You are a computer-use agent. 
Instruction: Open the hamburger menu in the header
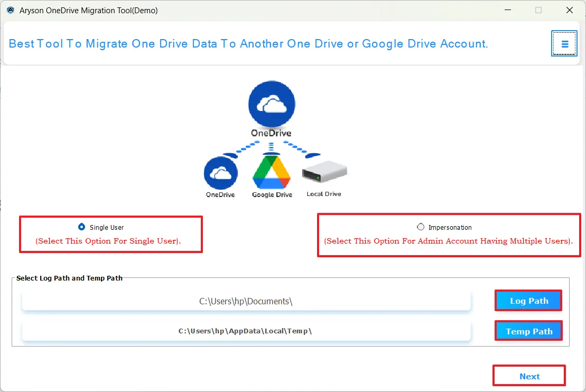tap(564, 44)
